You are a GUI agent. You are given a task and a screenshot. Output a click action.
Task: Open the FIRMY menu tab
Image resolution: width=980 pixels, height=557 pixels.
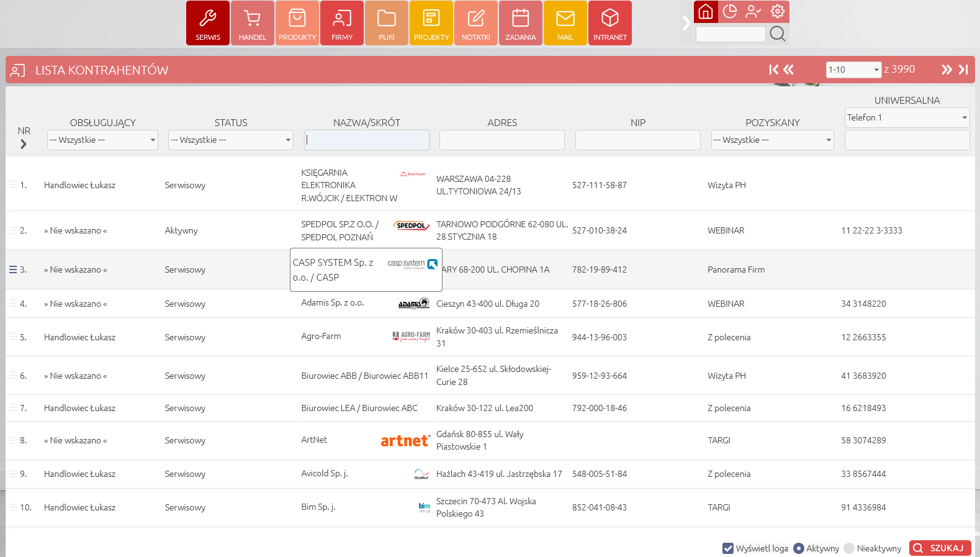342,23
